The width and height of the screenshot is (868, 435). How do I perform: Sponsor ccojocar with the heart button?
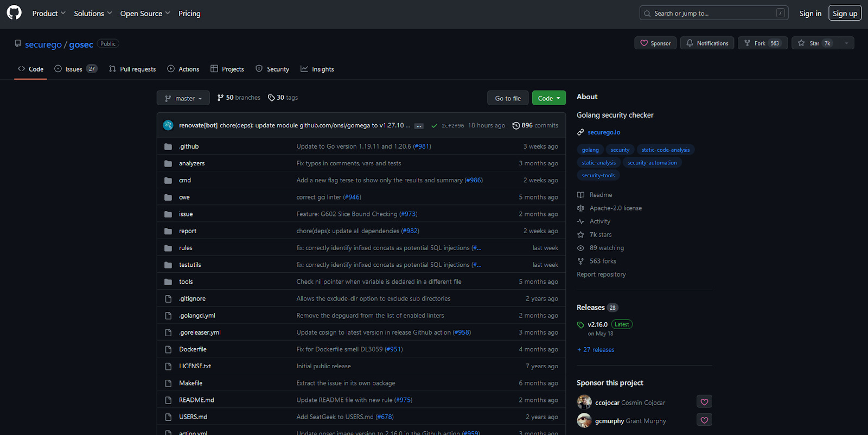pyautogui.click(x=704, y=402)
